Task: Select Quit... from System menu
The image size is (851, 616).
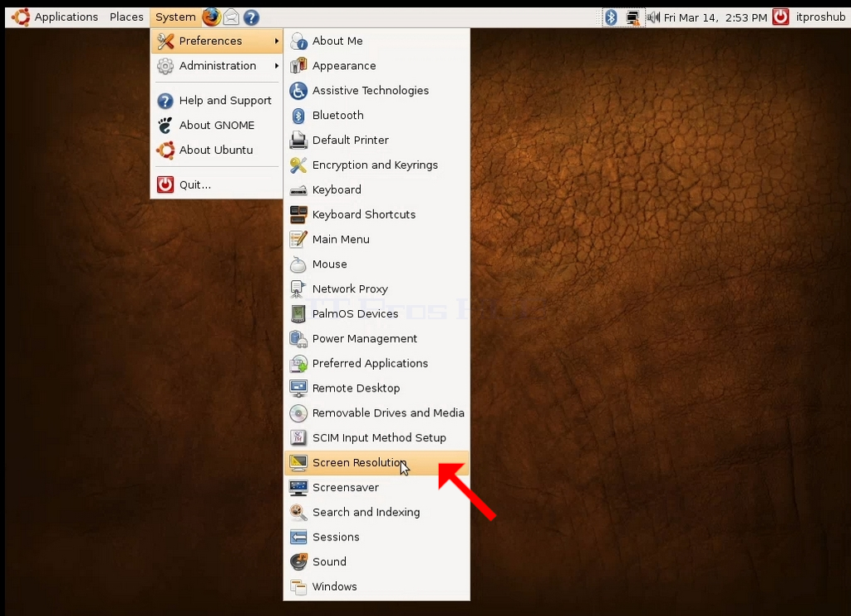Action: click(217, 185)
